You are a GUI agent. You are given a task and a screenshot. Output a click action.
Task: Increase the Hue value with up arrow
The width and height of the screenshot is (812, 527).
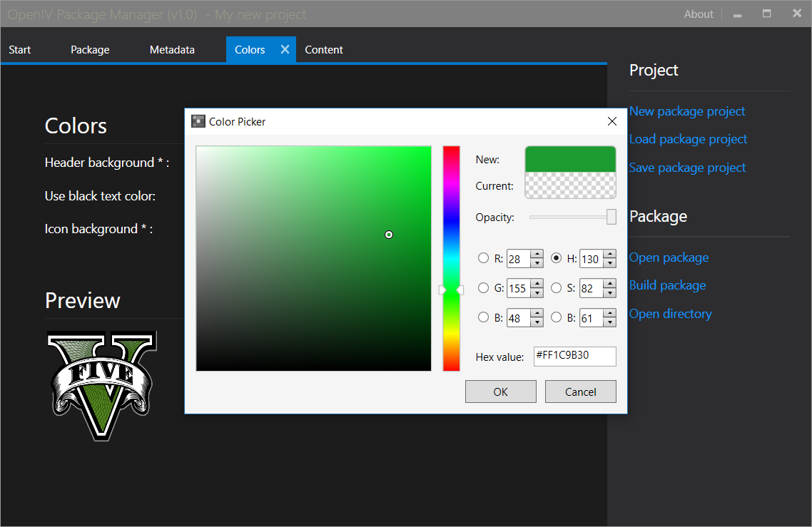(609, 255)
